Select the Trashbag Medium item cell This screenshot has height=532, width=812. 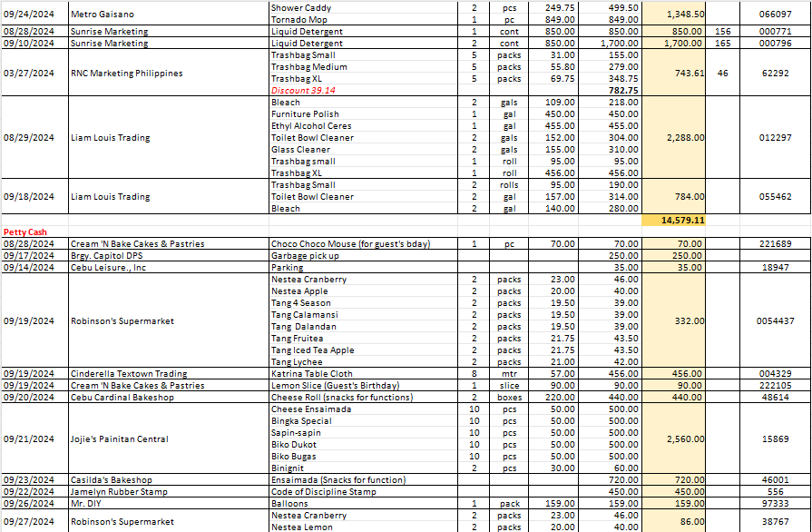pos(363,67)
